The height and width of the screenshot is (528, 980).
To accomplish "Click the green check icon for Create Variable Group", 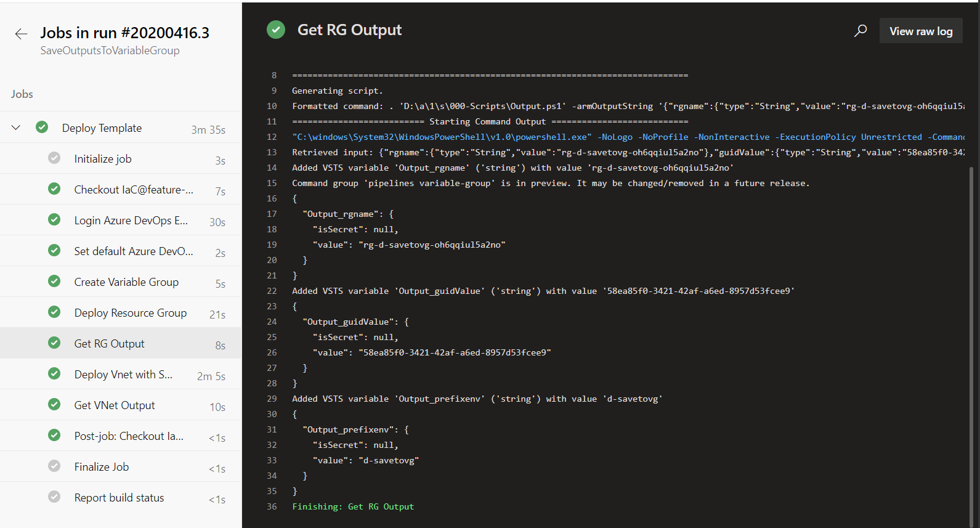I will click(x=54, y=282).
